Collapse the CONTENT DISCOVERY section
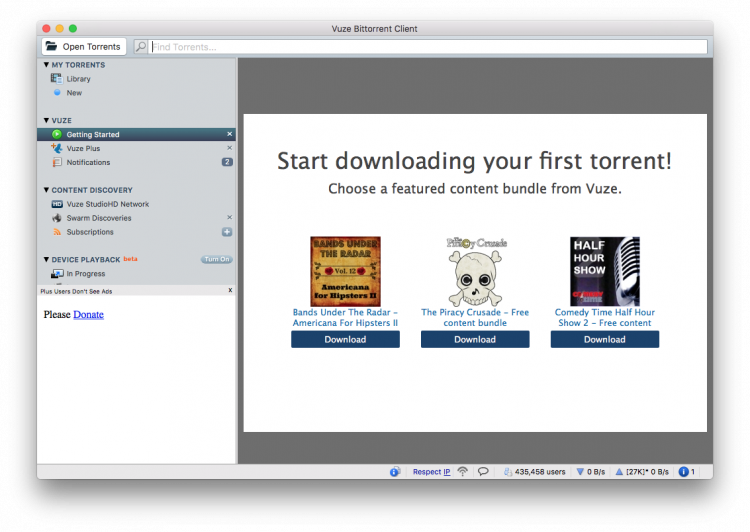Image resolution: width=750 pixels, height=532 pixels. (46, 190)
